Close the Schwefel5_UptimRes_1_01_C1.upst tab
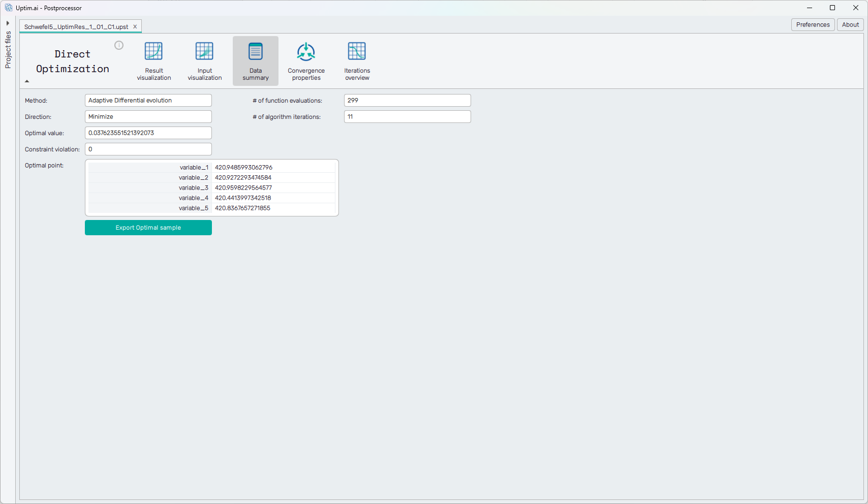 [x=135, y=26]
